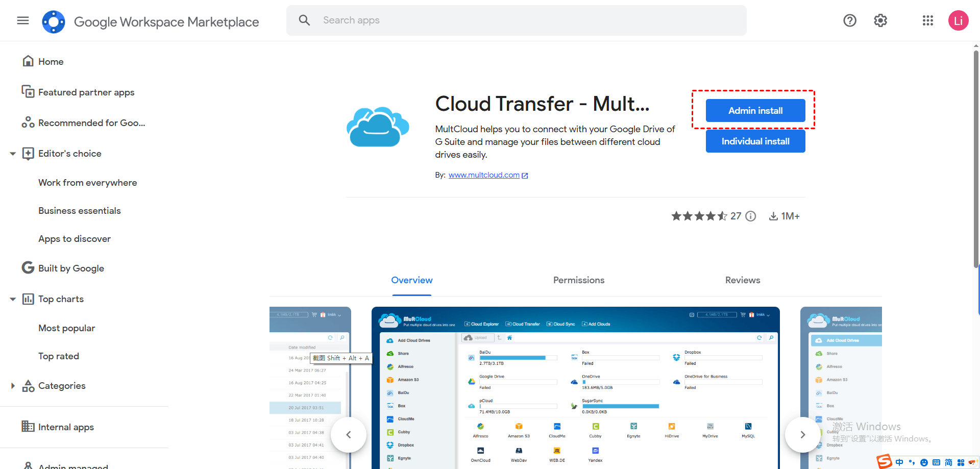Open Top rated in sidebar
This screenshot has width=980, height=469.
(x=59, y=356)
